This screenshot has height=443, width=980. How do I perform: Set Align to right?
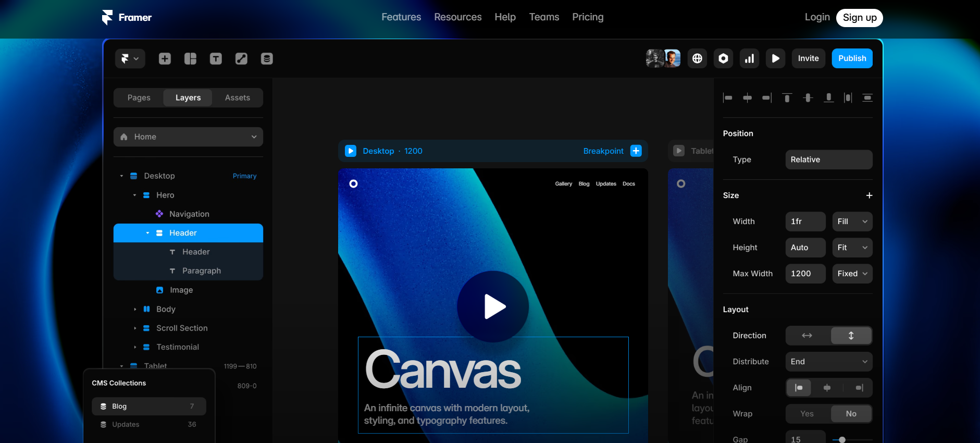[x=859, y=388]
